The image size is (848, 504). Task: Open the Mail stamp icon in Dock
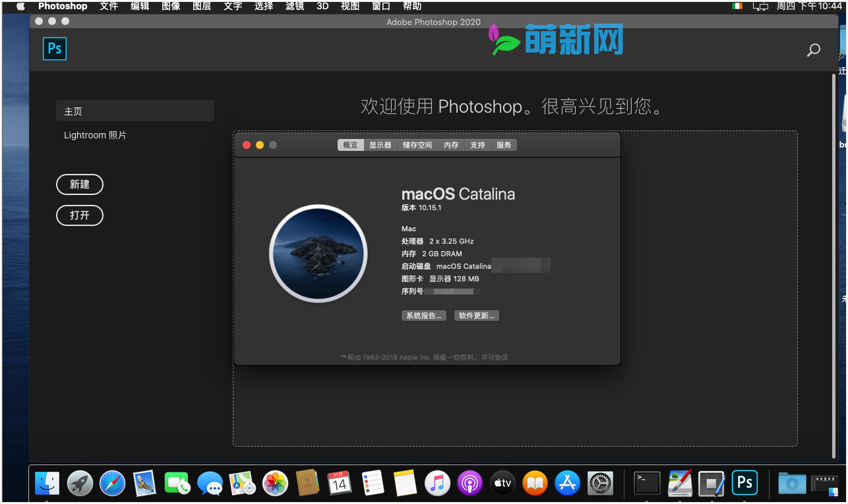point(144,484)
